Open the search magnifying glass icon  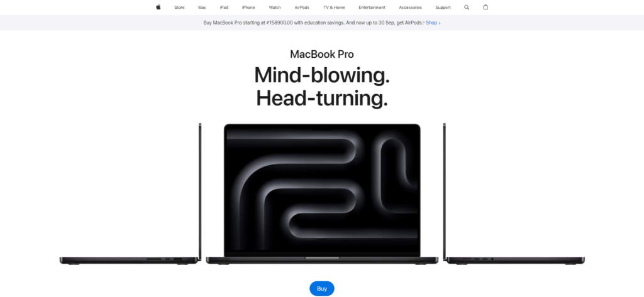[x=467, y=8]
